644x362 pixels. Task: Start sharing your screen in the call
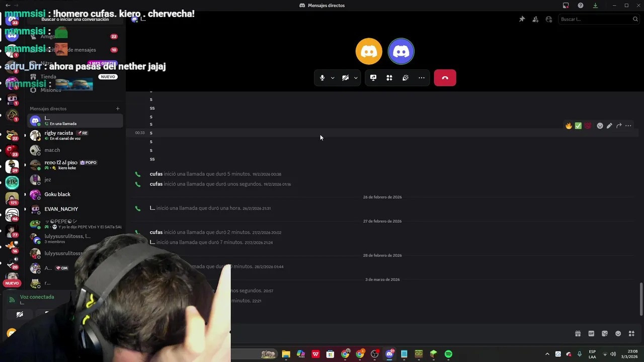373,78
